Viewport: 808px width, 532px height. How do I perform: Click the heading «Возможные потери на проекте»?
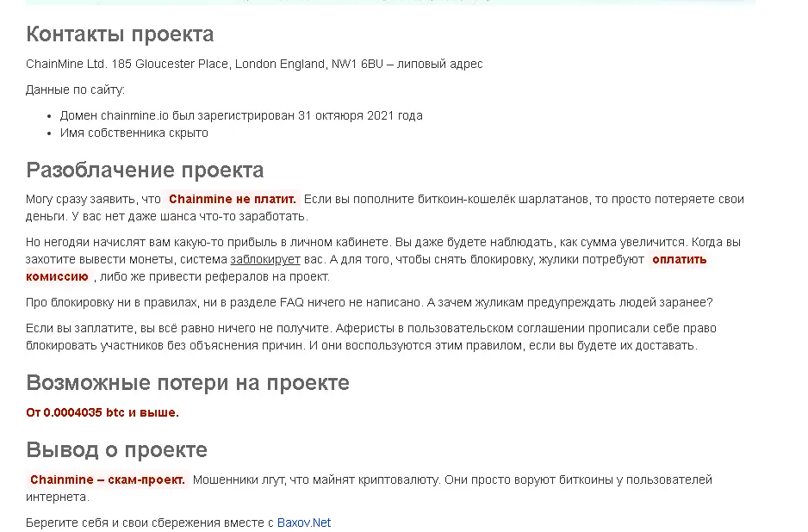pos(188,383)
